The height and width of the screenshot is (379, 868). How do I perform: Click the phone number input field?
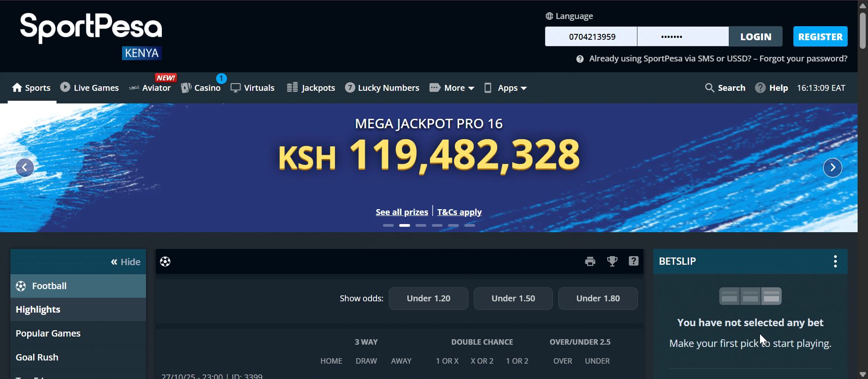[x=591, y=37]
